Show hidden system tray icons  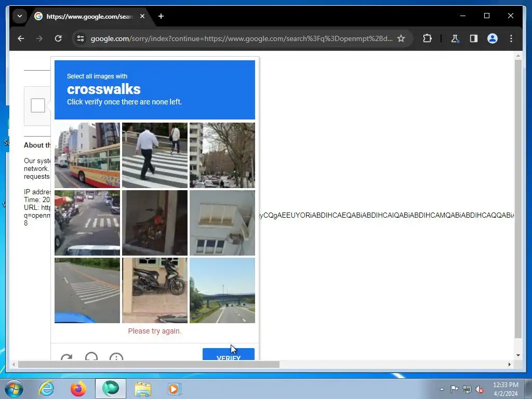(x=442, y=389)
